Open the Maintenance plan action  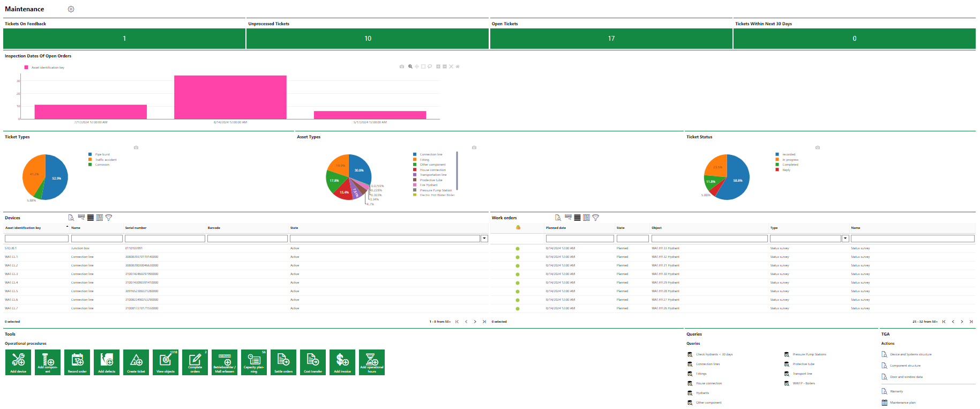(x=902, y=403)
